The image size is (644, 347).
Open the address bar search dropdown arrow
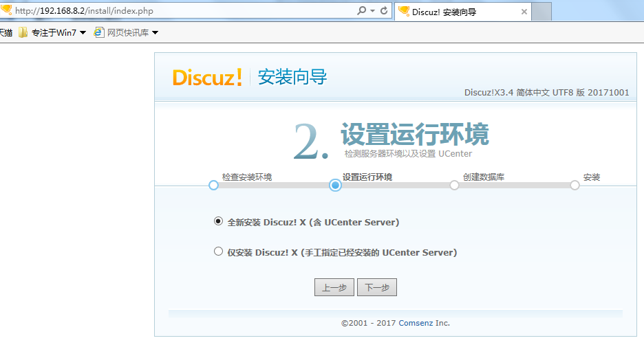click(372, 11)
